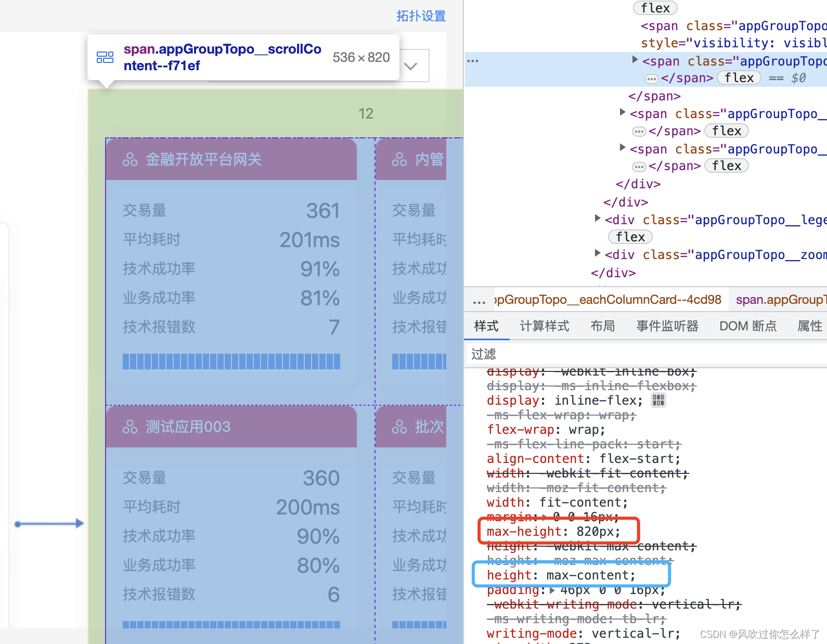The image size is (827, 644).
Task: Select the eachColumnCard--4cd98 breadcrumb
Action: [608, 300]
